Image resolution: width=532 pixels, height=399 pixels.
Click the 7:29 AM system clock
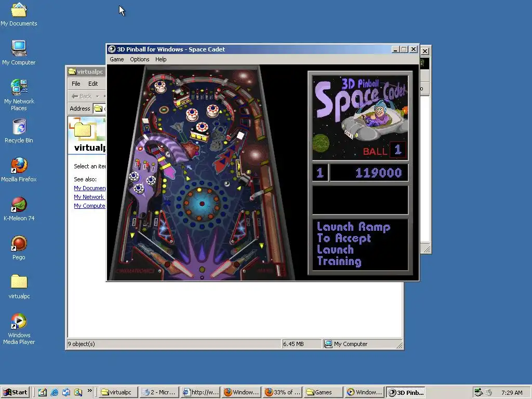pyautogui.click(x=512, y=393)
